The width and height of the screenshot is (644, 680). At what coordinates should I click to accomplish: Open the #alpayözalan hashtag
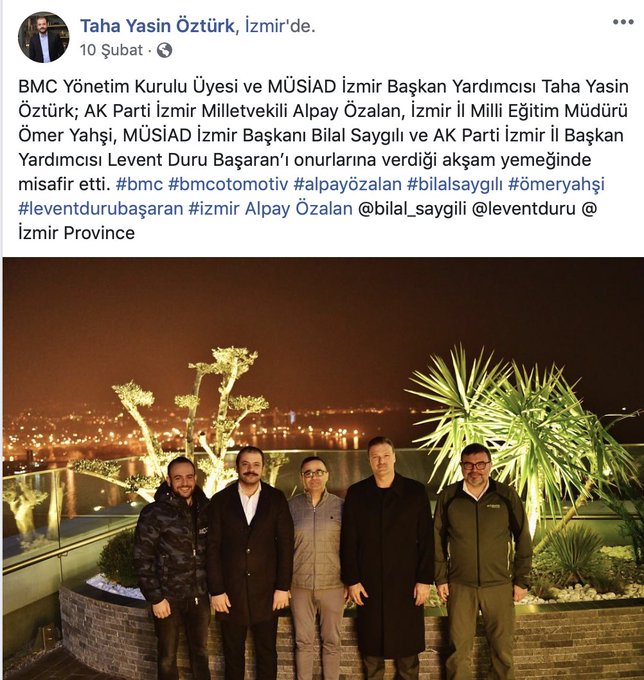pos(347,184)
